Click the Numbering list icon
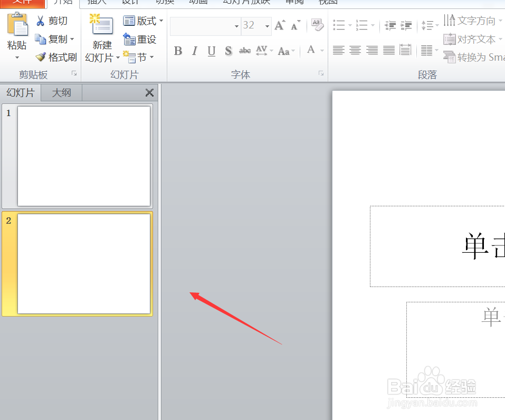505x420 pixels. click(x=361, y=25)
